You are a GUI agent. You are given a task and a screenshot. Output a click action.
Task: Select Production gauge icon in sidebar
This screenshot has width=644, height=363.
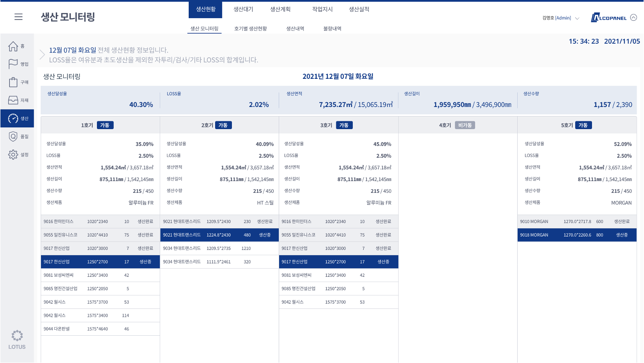tap(13, 118)
